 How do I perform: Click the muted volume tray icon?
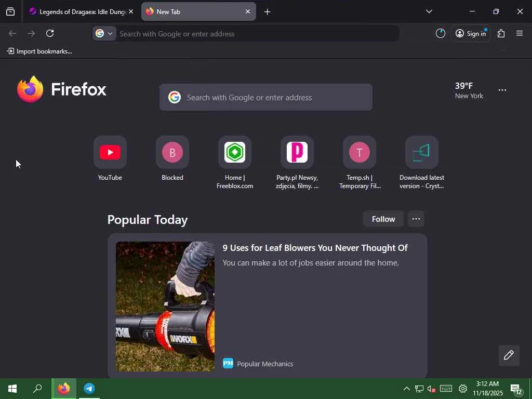coord(432,389)
